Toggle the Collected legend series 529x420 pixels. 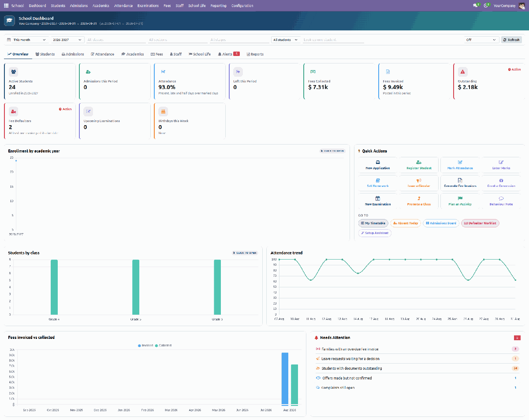click(x=163, y=346)
